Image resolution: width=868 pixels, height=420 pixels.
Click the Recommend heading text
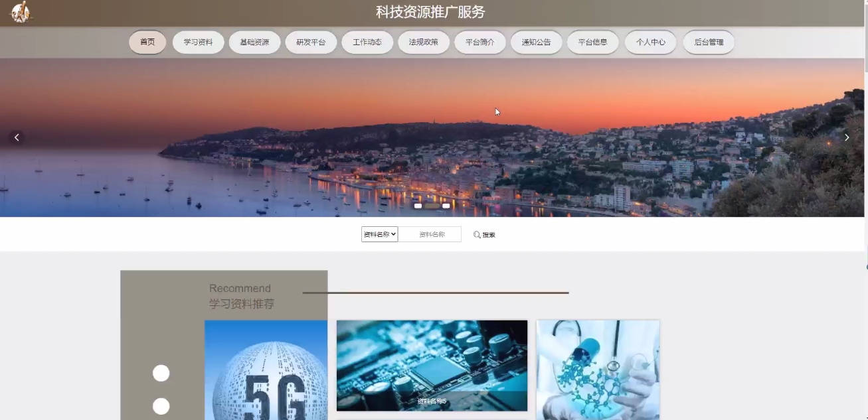click(x=240, y=289)
